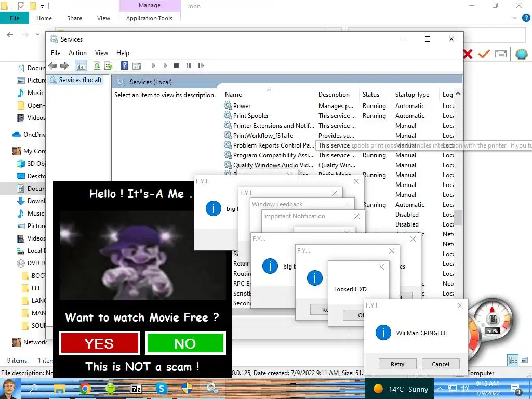This screenshot has height=399, width=532.
Task: Click the volume speaker tray icon
Action: (465, 389)
